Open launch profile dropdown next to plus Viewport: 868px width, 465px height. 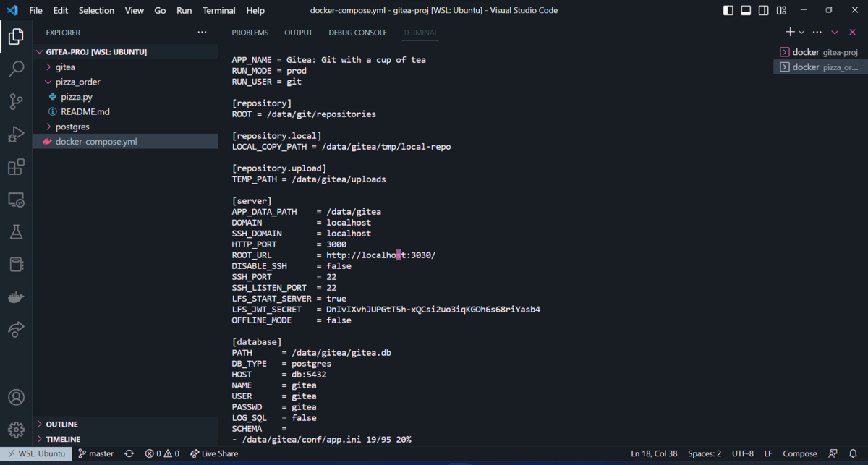[801, 32]
